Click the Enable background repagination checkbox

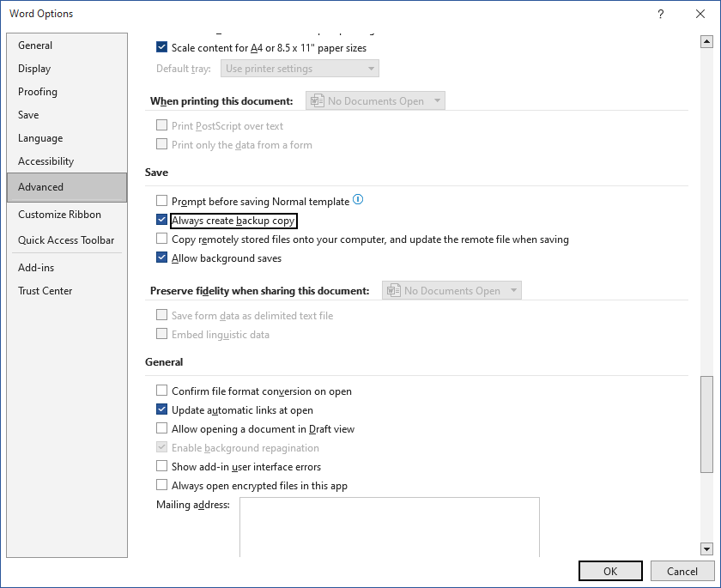point(162,447)
